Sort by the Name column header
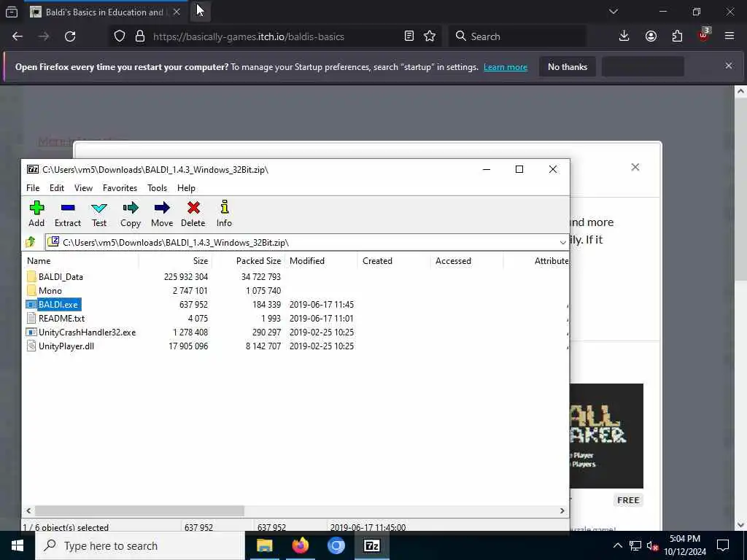This screenshot has height=560, width=747. [80, 261]
